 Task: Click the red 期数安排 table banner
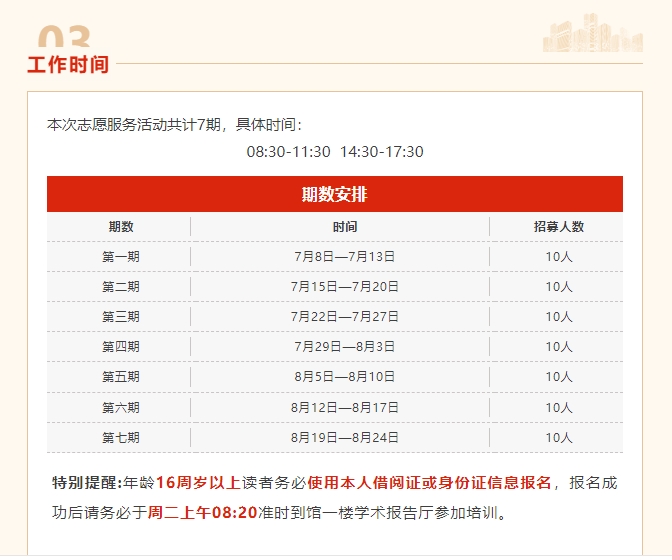334,194
